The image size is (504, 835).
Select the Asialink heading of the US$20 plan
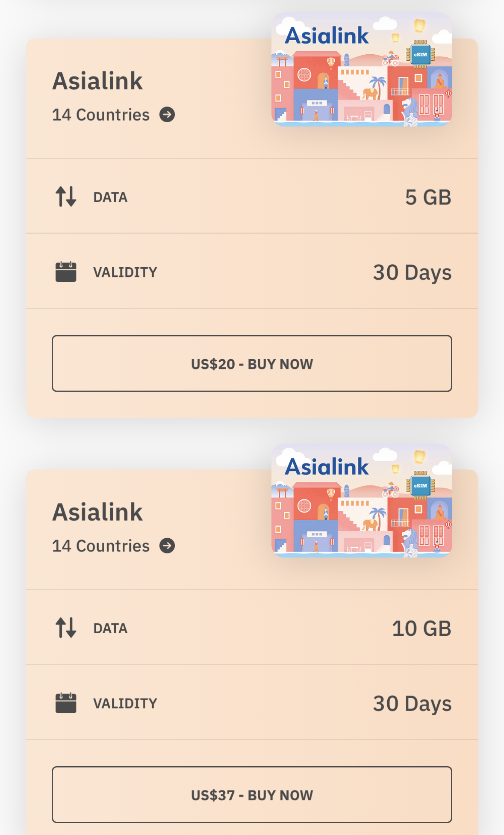[x=97, y=81]
